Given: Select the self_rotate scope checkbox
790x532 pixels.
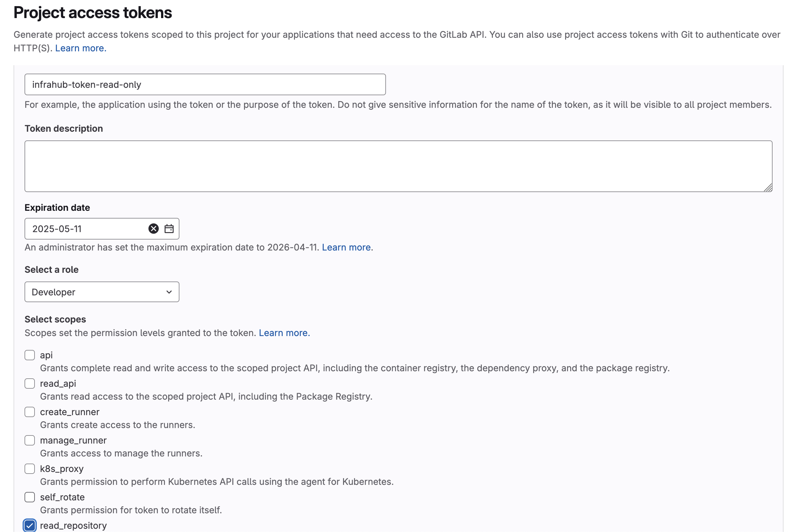Looking at the screenshot, I should (x=30, y=497).
